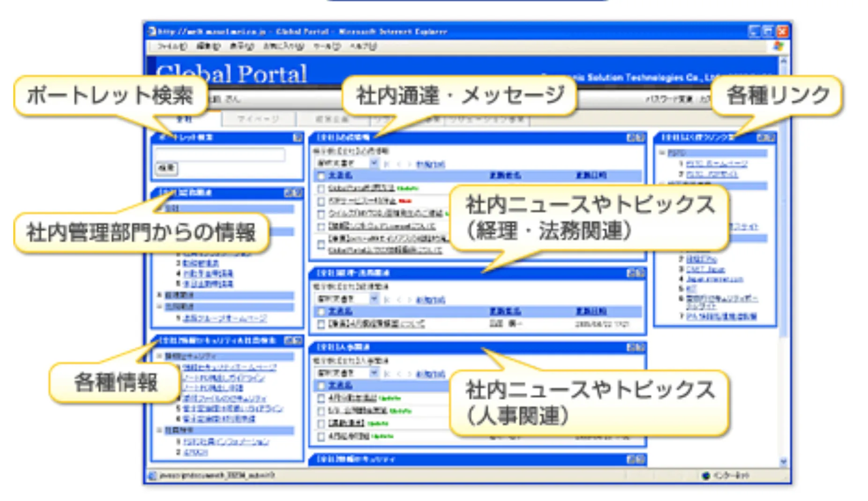Viewport: 868px width, 501px height.
Task: Check the select-all checkbox in the 人事関連 header row
Action: 322,386
